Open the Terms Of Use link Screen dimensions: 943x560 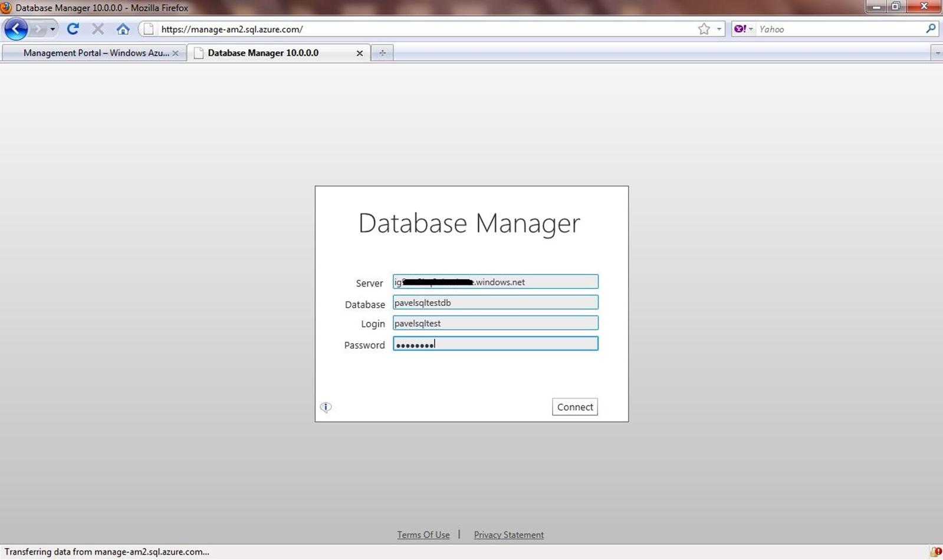click(x=423, y=535)
